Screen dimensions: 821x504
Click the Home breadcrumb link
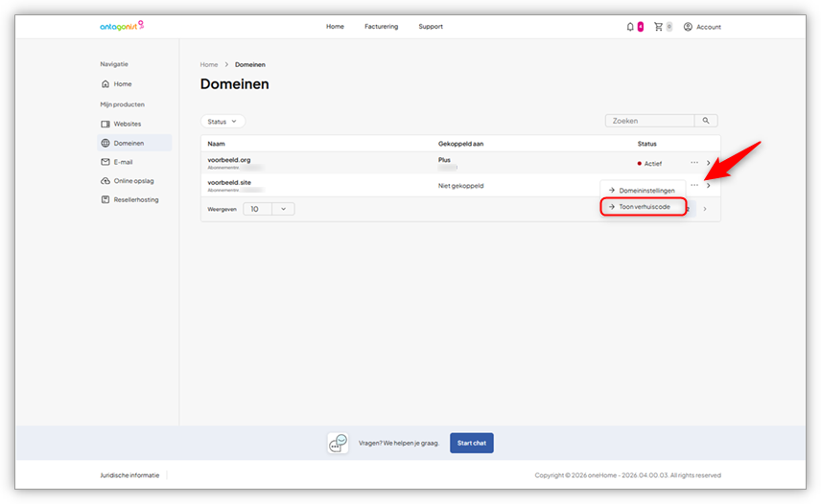click(x=209, y=64)
